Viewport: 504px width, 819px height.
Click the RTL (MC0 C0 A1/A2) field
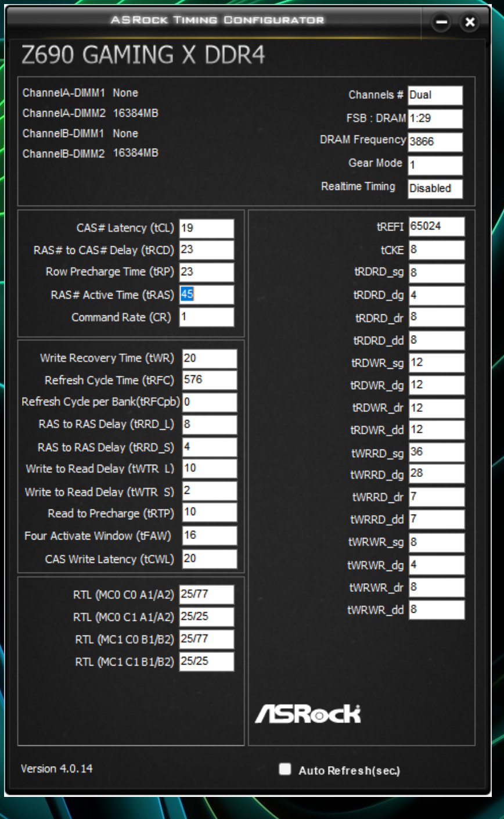pos(207,595)
